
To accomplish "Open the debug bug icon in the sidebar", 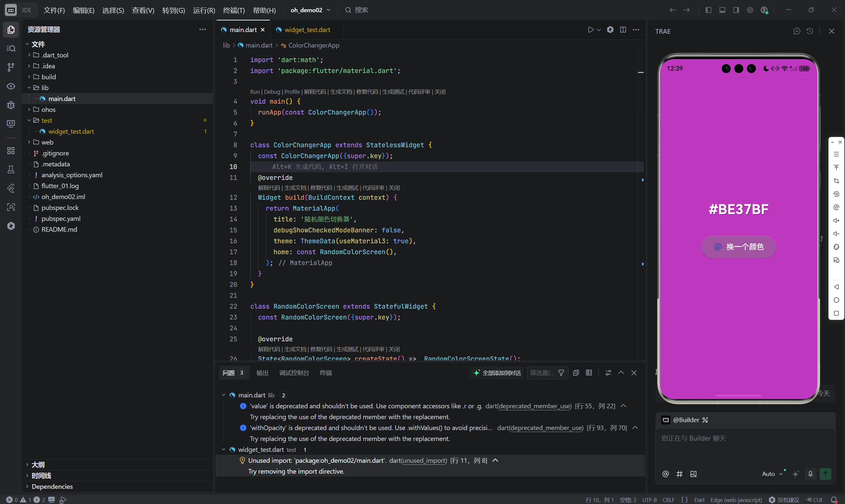I will coord(11,105).
